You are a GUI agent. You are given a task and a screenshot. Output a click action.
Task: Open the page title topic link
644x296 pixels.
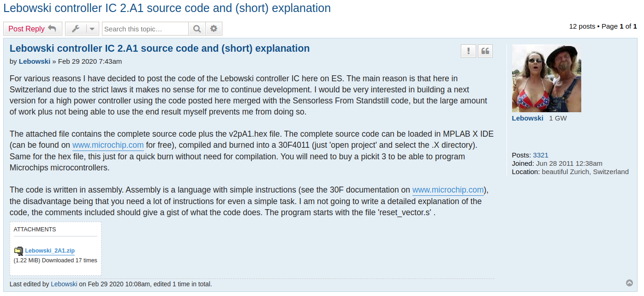(x=167, y=8)
